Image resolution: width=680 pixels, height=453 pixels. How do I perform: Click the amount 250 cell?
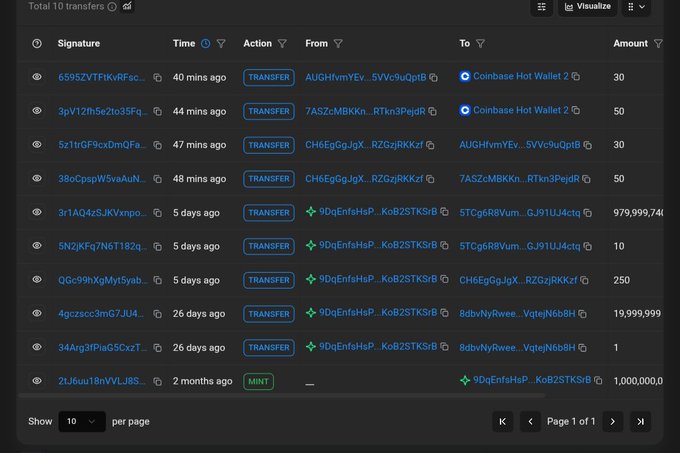click(621, 280)
